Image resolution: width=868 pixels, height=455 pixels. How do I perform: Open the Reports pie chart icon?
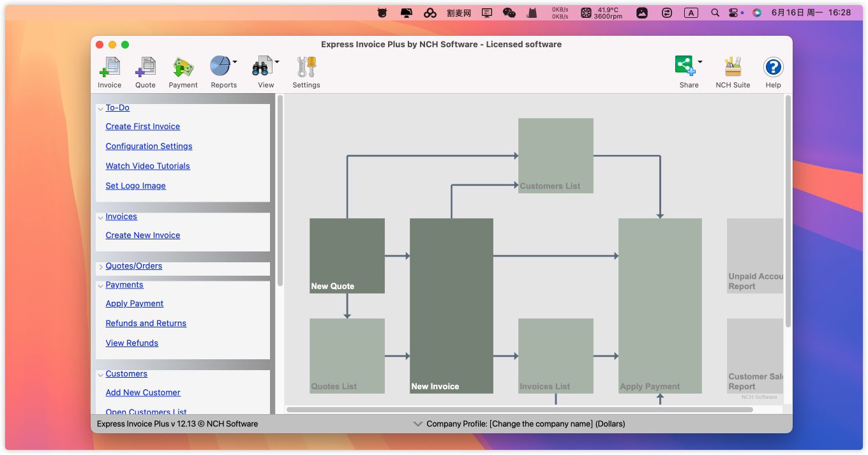tap(220, 66)
